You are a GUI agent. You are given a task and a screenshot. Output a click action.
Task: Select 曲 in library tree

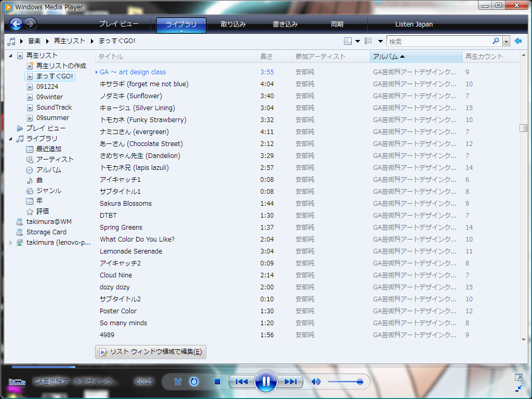point(39,180)
